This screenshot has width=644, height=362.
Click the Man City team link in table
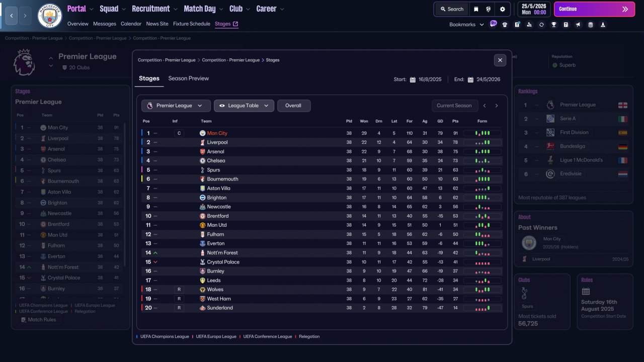pos(217,133)
